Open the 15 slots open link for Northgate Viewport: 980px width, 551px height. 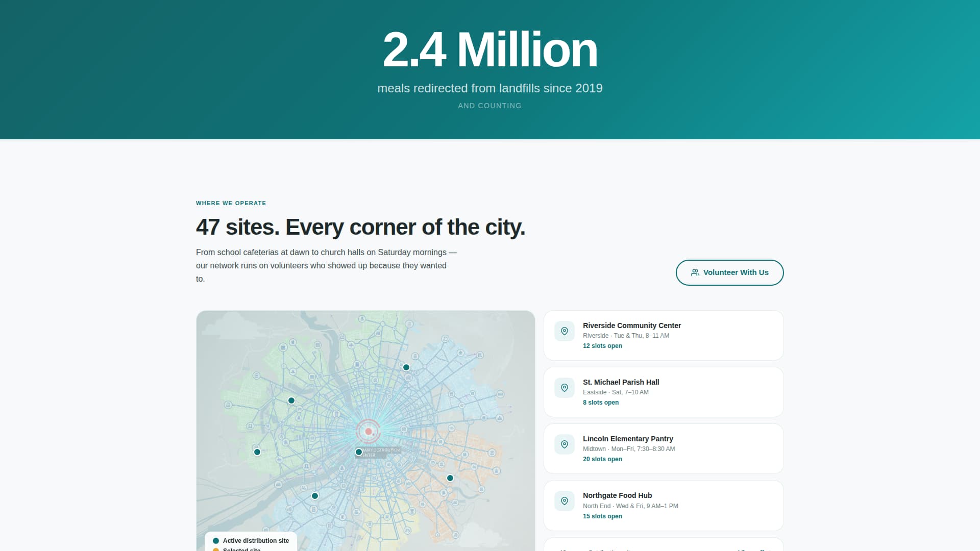pyautogui.click(x=602, y=516)
